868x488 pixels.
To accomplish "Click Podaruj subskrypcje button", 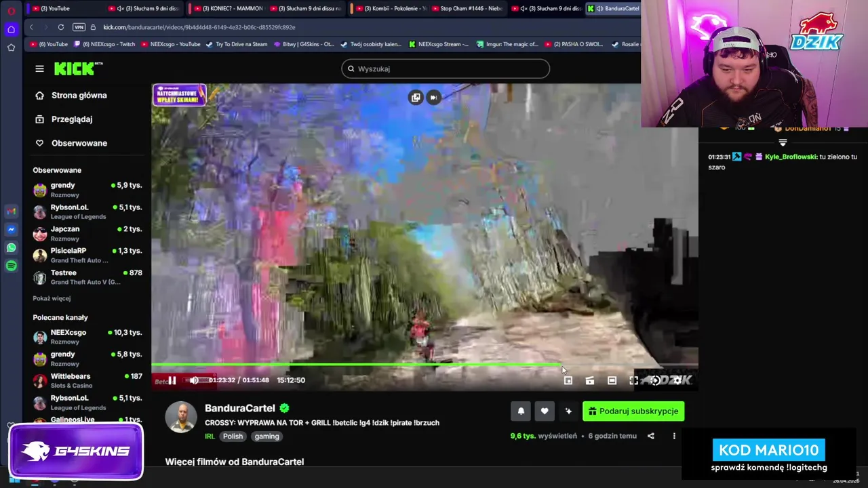I will [x=633, y=411].
